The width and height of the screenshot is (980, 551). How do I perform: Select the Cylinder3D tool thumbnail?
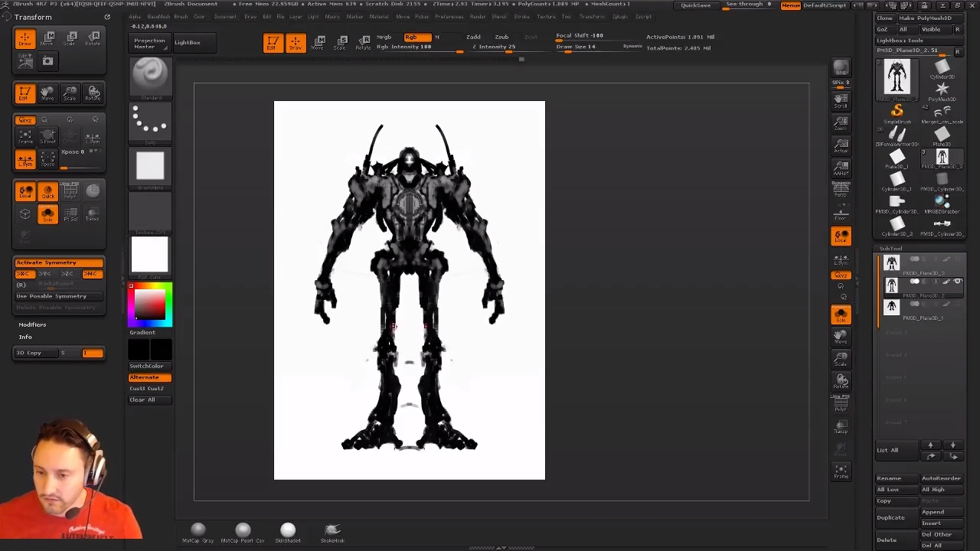[x=942, y=70]
